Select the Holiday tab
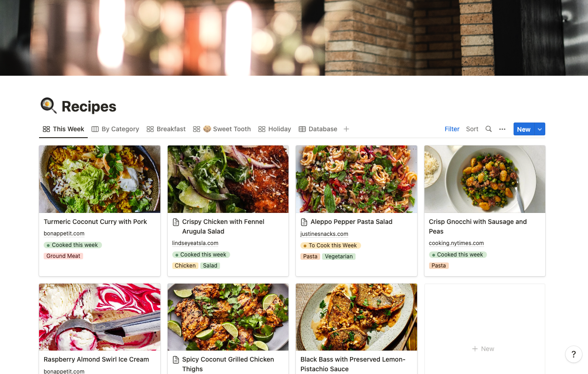This screenshot has width=588, height=374. pyautogui.click(x=275, y=129)
